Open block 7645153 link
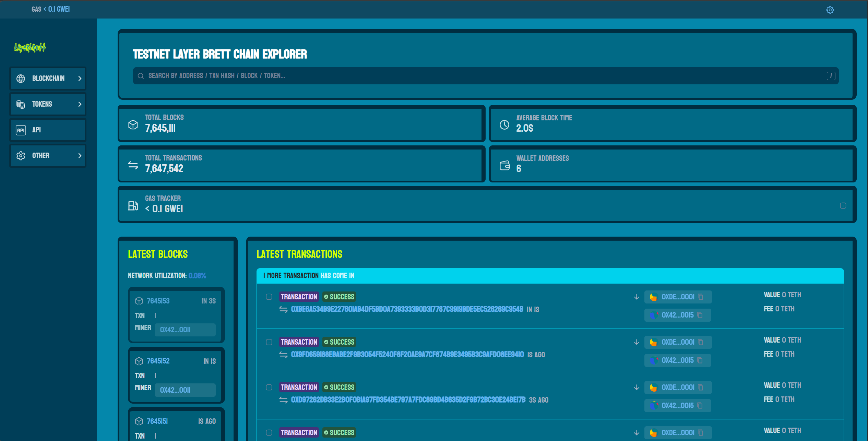Screen dimensions: 868x441 pyautogui.click(x=158, y=301)
